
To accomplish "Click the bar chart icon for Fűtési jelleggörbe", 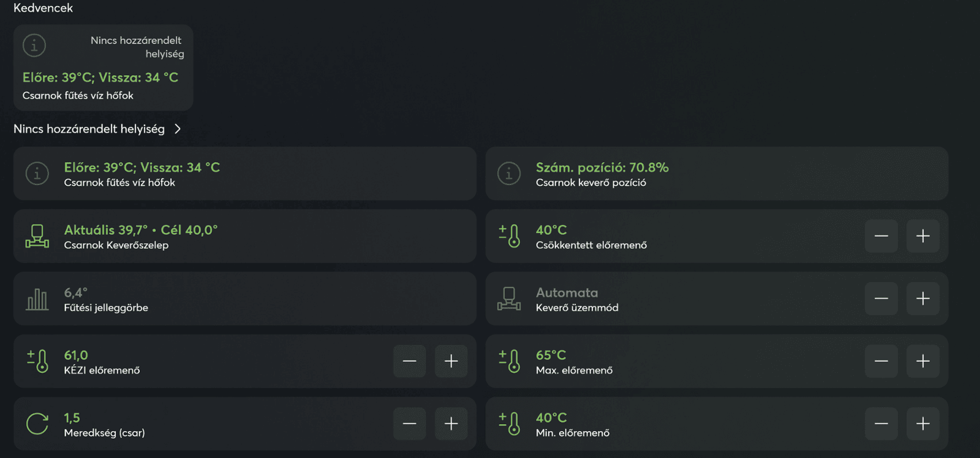I will pos(37,299).
